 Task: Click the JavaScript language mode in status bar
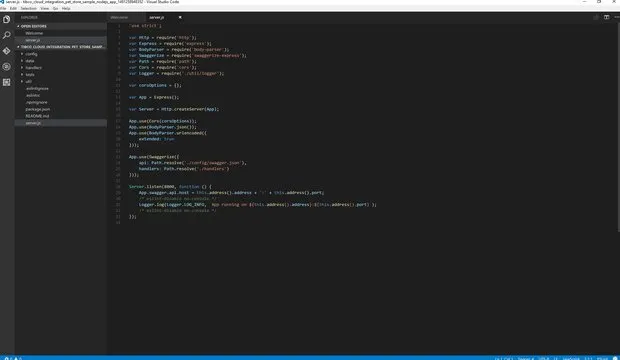571,358
